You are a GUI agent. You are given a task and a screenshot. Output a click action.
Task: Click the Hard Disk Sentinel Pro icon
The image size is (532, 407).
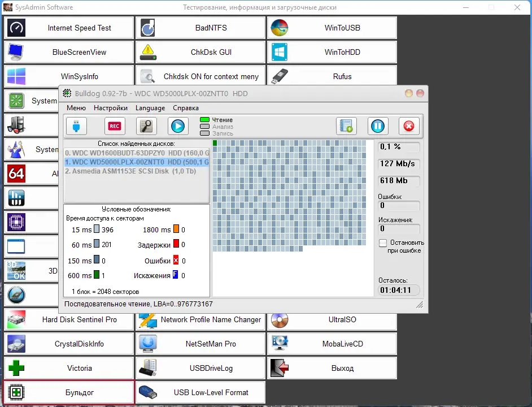(x=16, y=319)
